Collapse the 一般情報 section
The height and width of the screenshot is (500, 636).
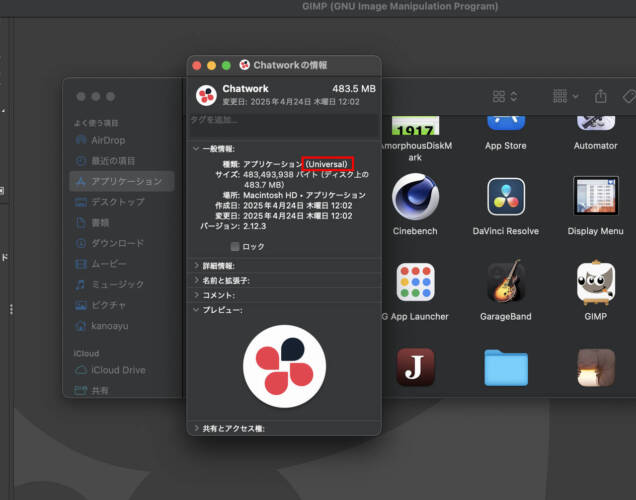point(196,149)
